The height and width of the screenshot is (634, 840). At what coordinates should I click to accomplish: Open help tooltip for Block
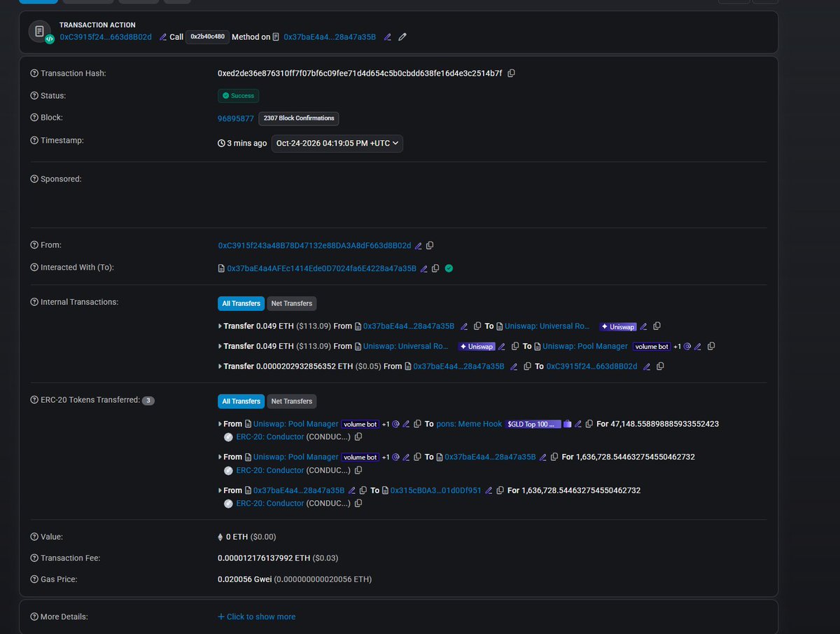point(34,118)
